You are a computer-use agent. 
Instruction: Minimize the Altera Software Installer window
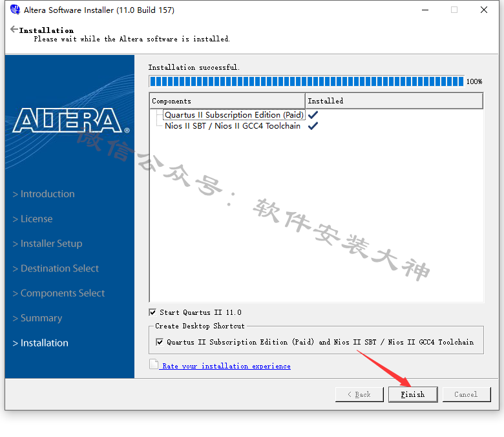tap(425, 10)
